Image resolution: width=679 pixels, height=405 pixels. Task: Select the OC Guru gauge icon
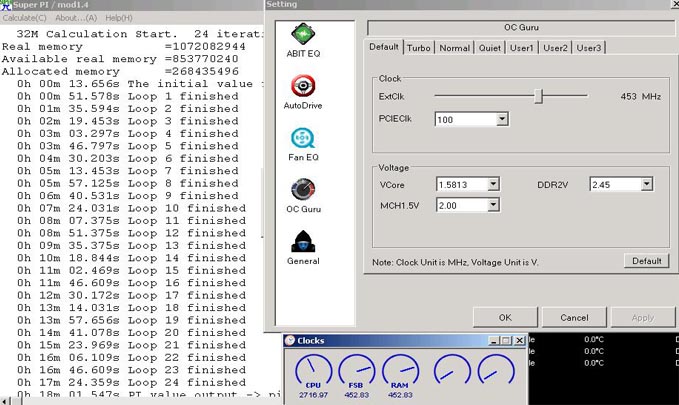pyautogui.click(x=303, y=190)
